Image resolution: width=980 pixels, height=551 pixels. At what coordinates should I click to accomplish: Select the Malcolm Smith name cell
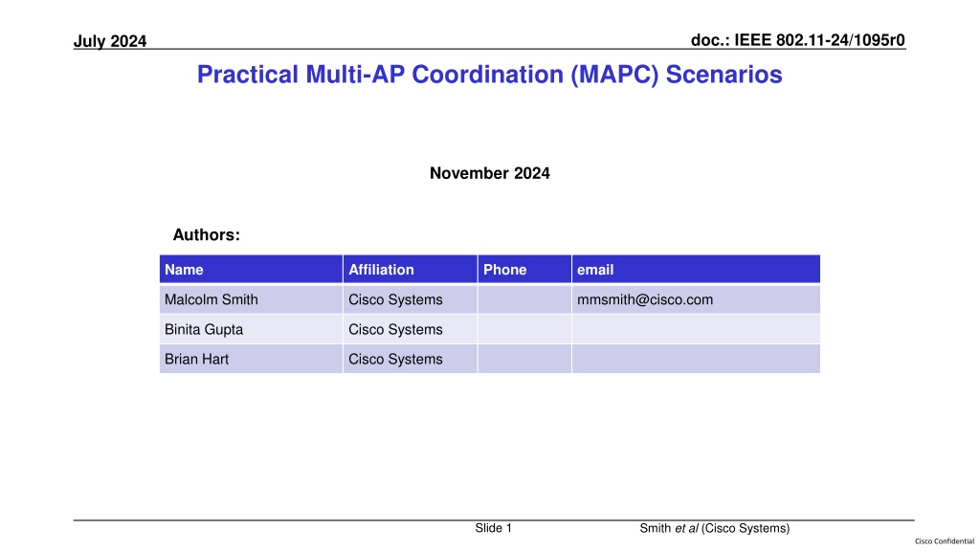point(251,299)
